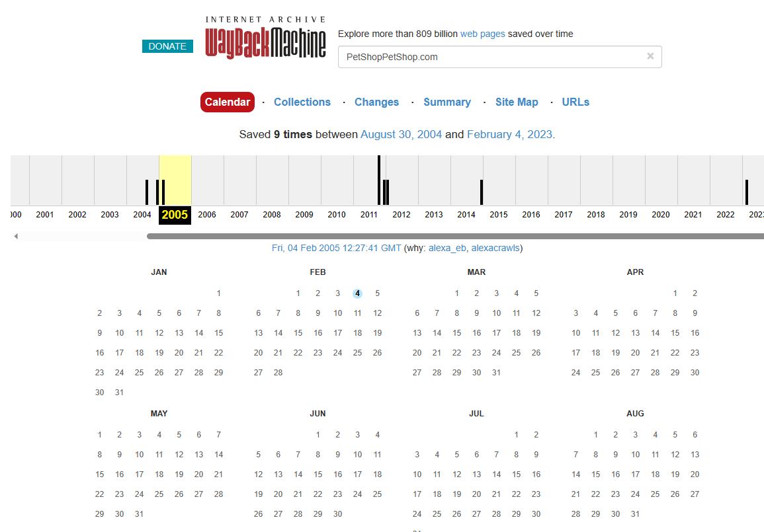Click the JUL month heading

click(476, 414)
